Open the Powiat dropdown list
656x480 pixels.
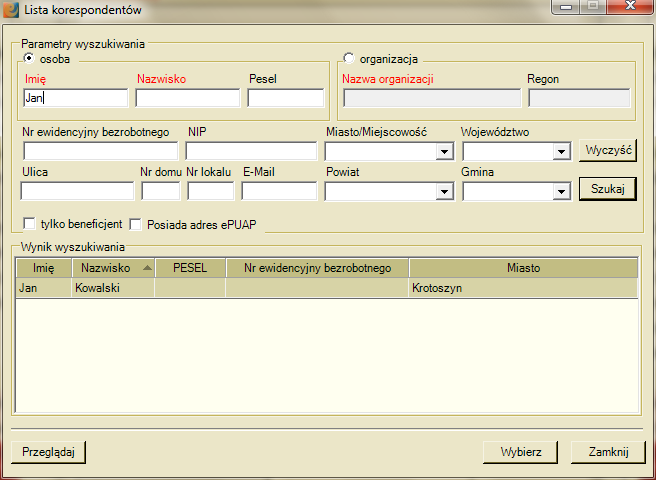(444, 192)
